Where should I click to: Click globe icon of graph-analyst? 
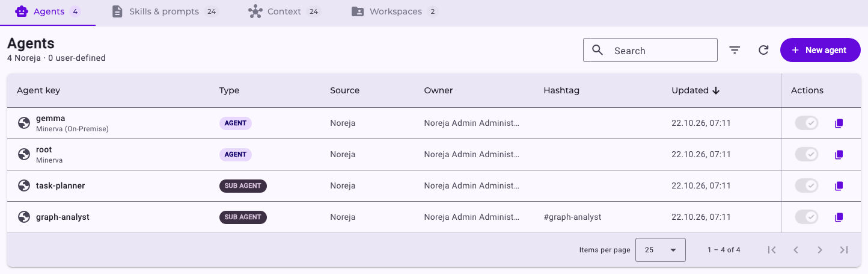click(24, 217)
